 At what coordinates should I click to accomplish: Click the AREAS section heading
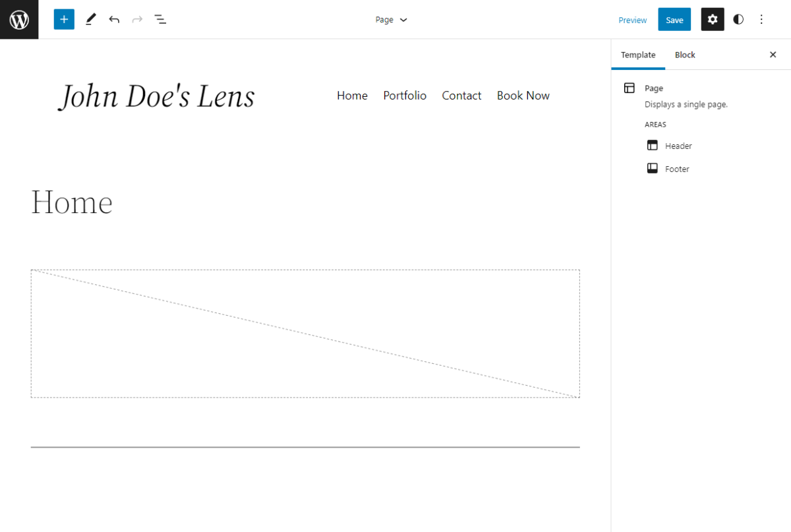click(x=655, y=125)
